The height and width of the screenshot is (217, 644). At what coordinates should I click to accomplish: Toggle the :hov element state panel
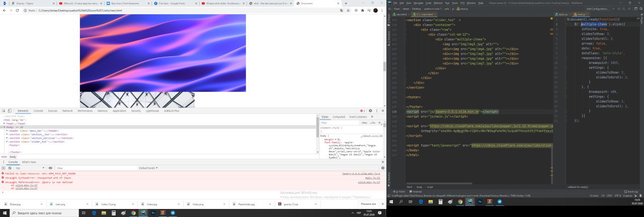tap(364, 123)
